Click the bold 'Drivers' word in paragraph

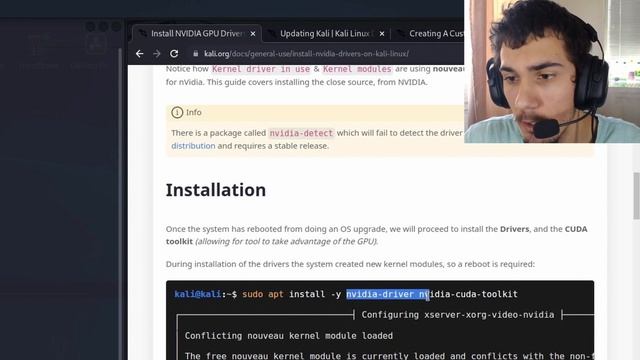514,229
